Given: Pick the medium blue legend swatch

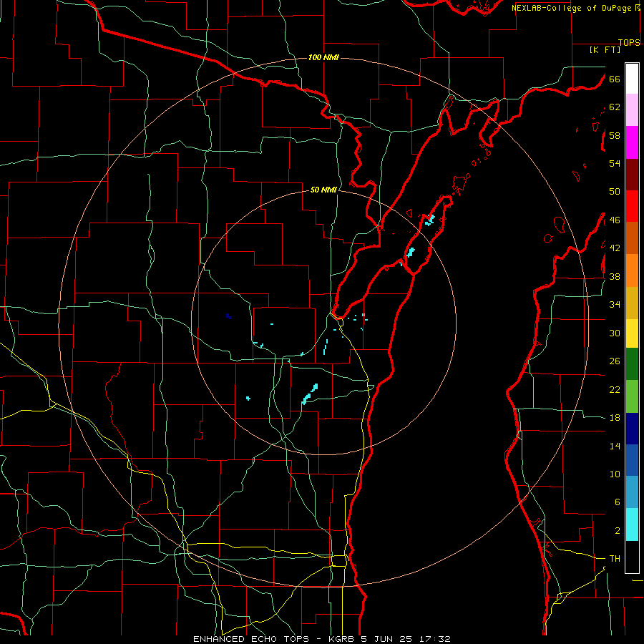Looking at the screenshot, I should 632,460.
